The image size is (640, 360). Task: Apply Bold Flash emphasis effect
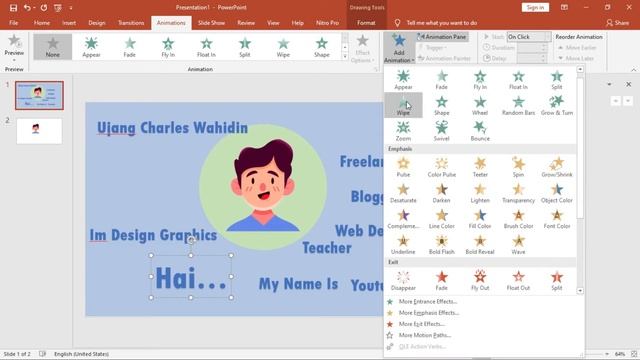coord(442,244)
